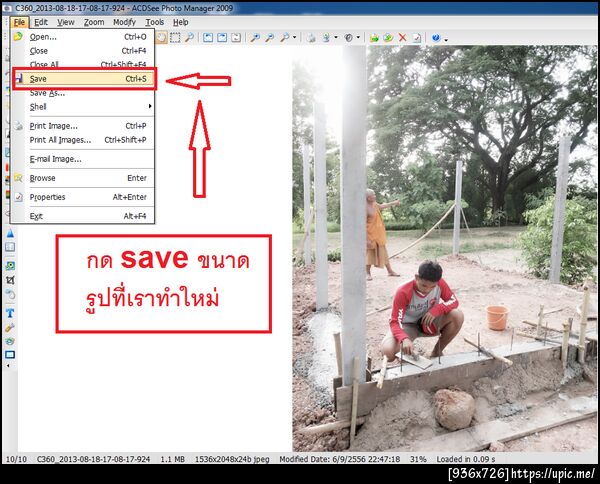This screenshot has height=484, width=600.
Task: Select the photo repair brush tool
Action: 10,328
